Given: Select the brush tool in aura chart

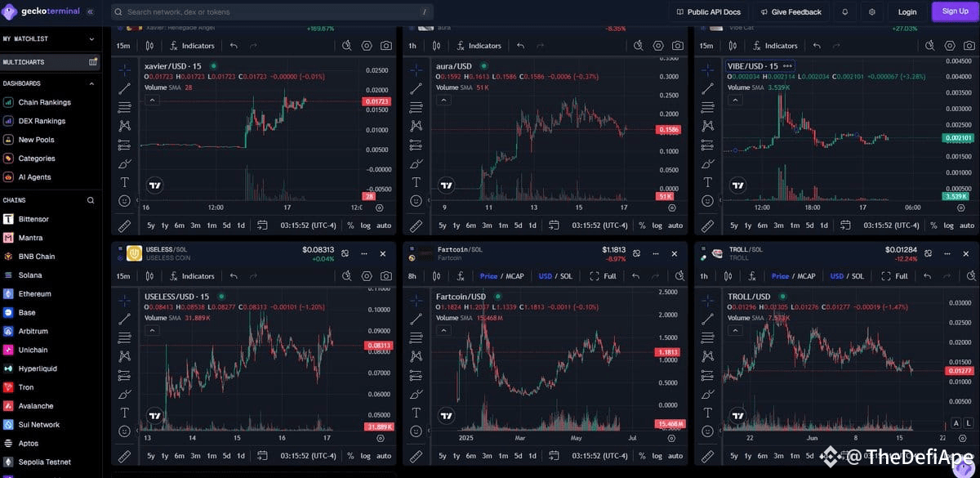Looking at the screenshot, I should click(416, 163).
